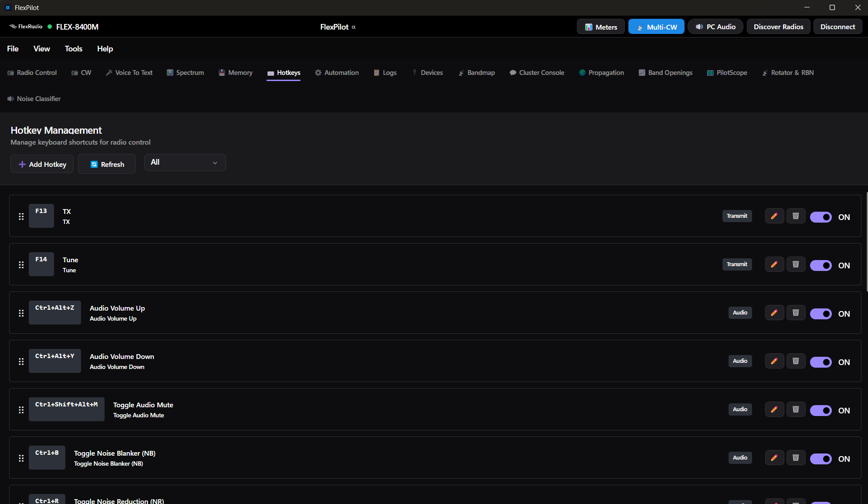Grab the drag handle of the Ctrl+B row
Viewport: 868px width, 504px height.
[21, 458]
